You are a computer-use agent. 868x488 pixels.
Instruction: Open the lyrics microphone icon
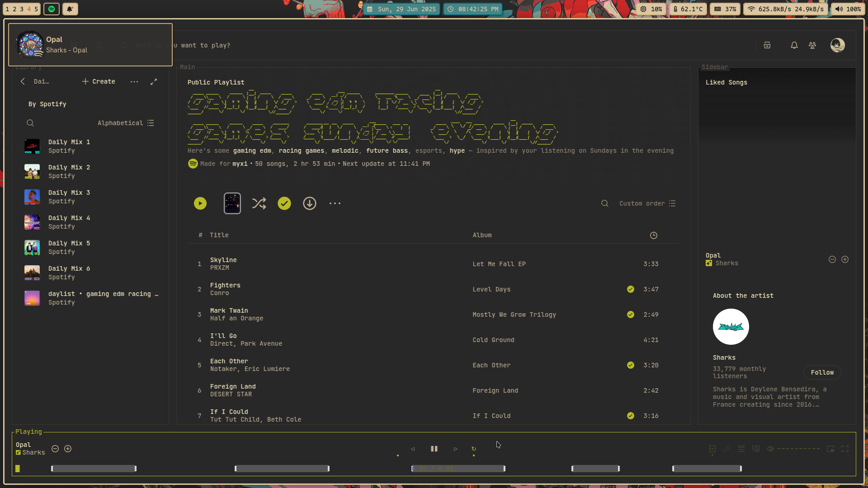[x=727, y=449]
